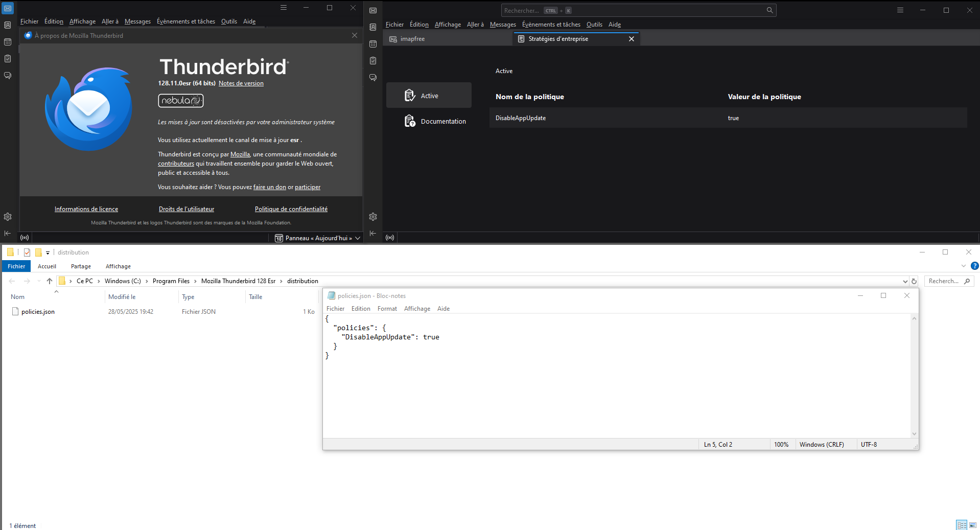The height and width of the screenshot is (530, 980).
Task: Click the Thunderbird Rechercher search field
Action: (x=634, y=10)
